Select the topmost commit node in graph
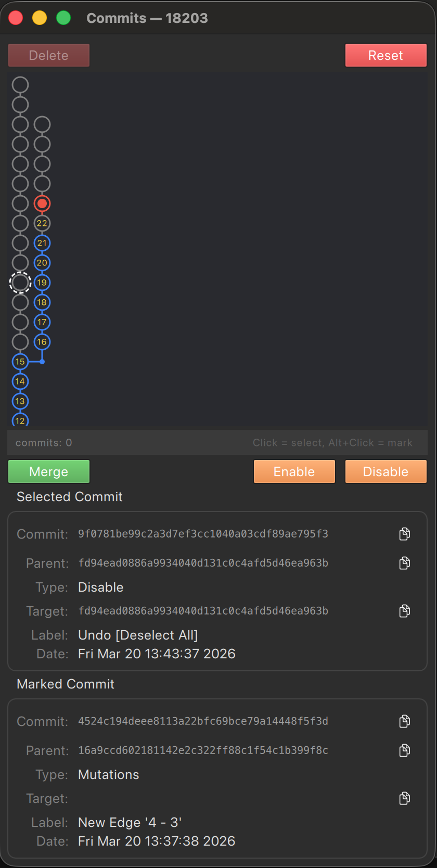This screenshot has width=437, height=868. tap(20, 85)
